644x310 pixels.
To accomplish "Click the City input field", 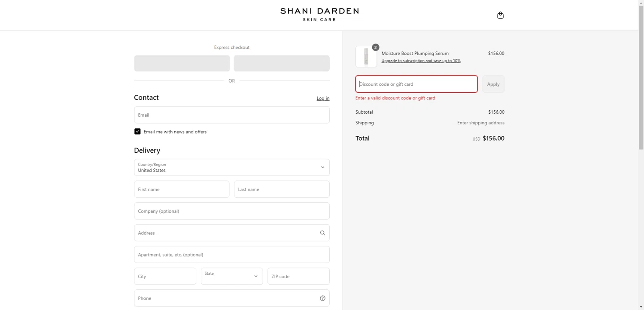I will tap(165, 277).
